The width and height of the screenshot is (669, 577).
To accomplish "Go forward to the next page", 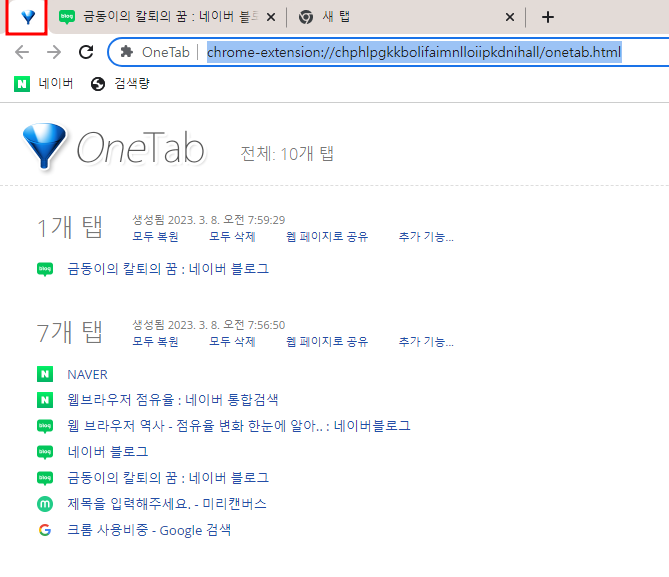I will tap(54, 52).
